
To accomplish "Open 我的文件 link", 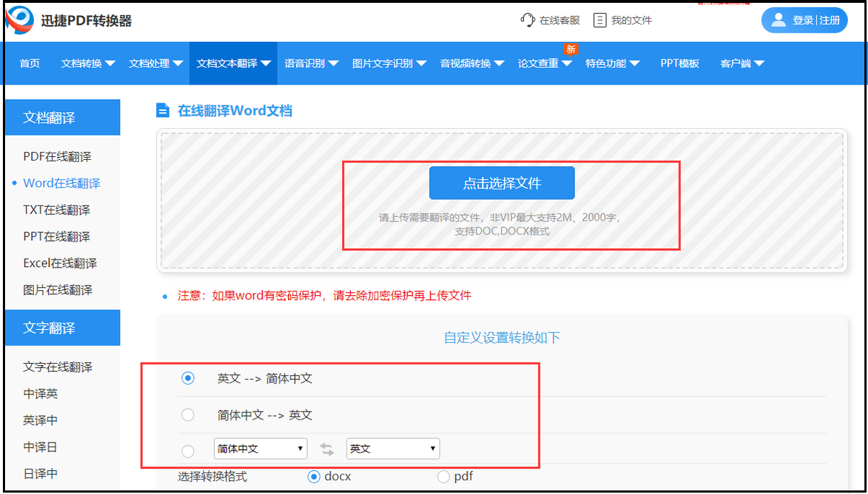I will click(631, 20).
